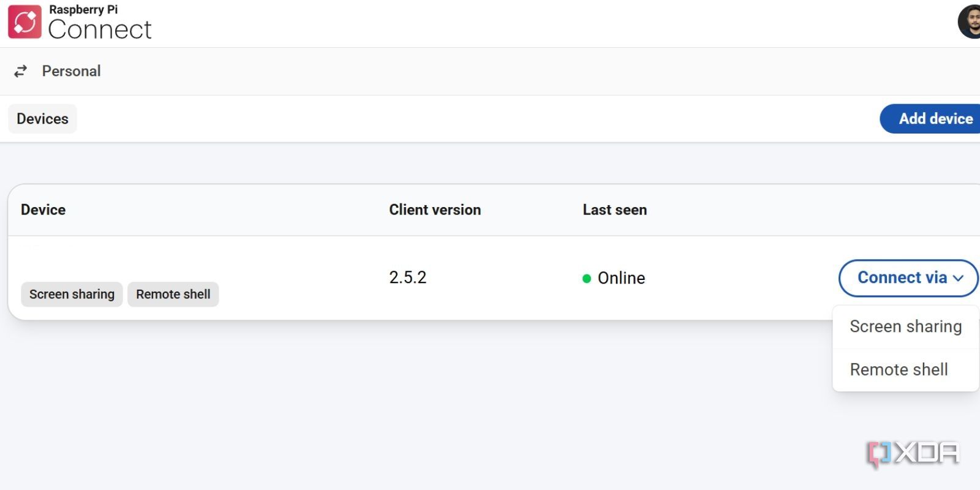Click the Add device button

coord(931,119)
